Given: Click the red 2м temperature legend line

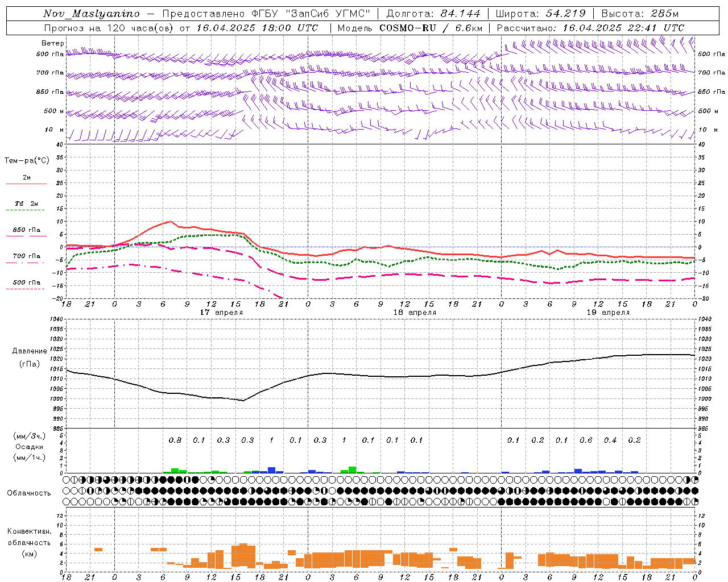Looking at the screenshot, I should [27, 184].
